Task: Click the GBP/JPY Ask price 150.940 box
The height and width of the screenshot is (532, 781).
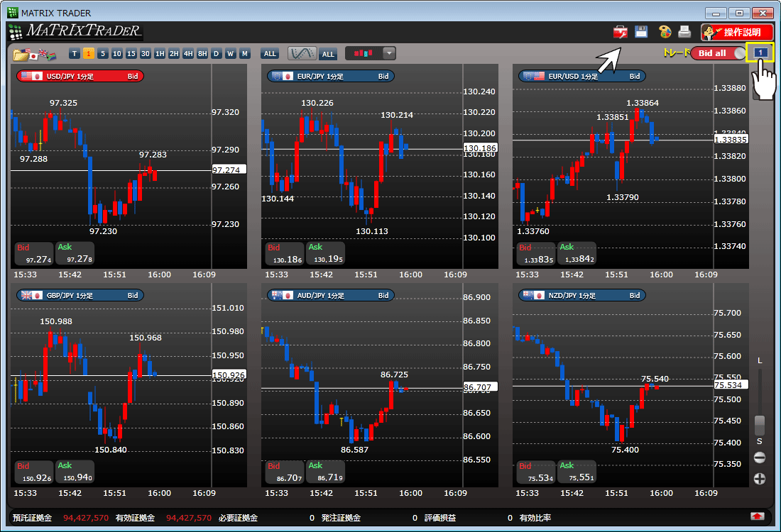Action: coord(75,472)
